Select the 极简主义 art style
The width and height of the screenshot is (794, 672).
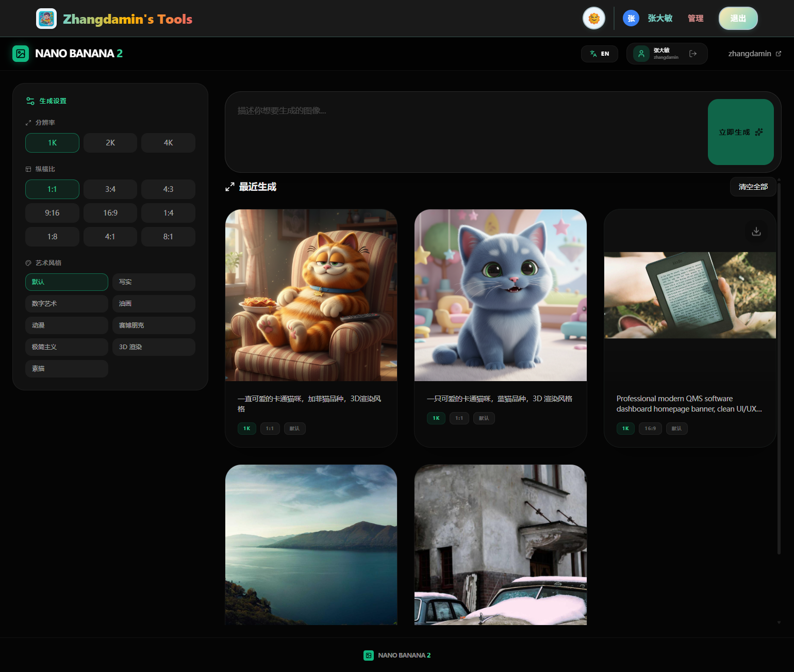click(x=67, y=347)
